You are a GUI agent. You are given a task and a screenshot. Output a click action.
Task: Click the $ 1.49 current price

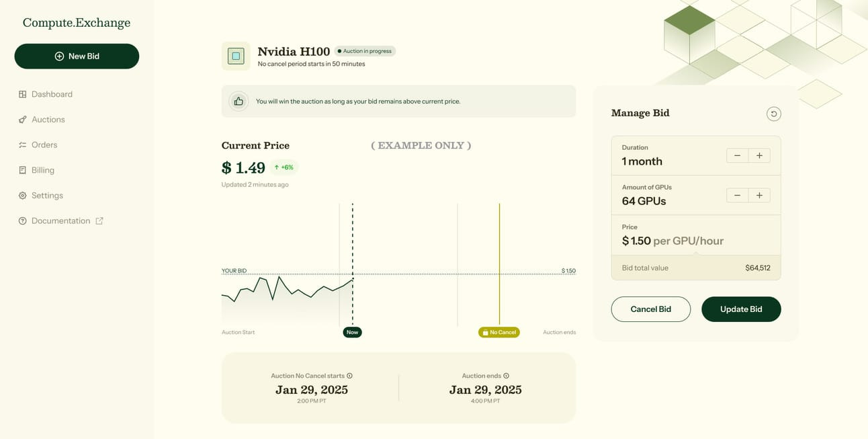[243, 168]
